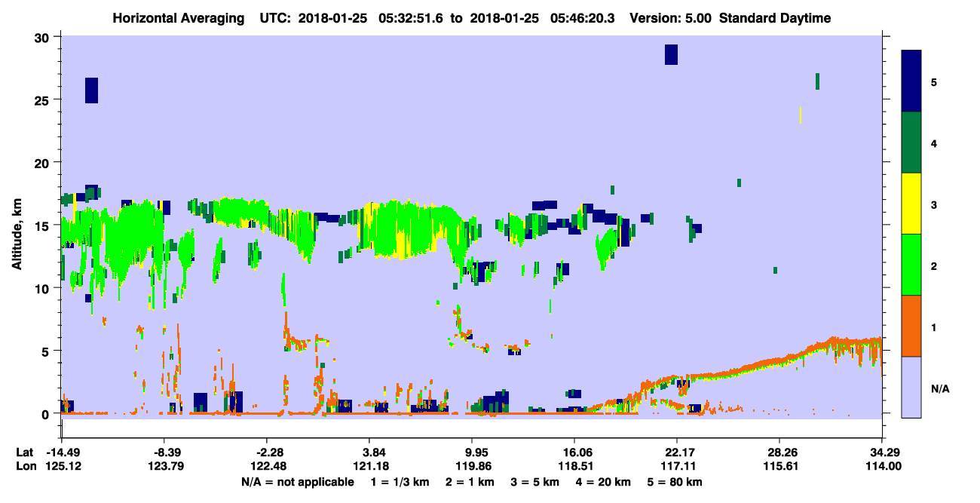Click the dark blue colorbar segment labeled 5
The width and height of the screenshot is (980, 503).
pos(911,81)
